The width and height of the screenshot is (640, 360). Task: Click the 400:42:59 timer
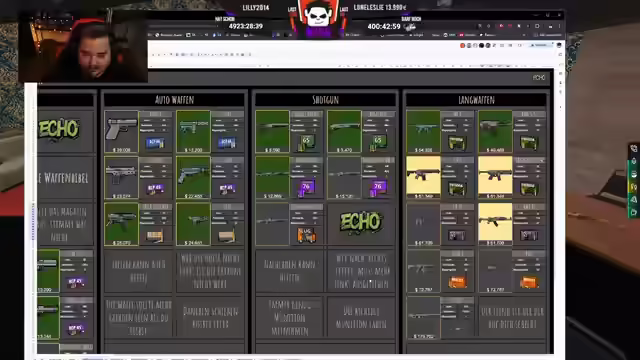coord(384,27)
